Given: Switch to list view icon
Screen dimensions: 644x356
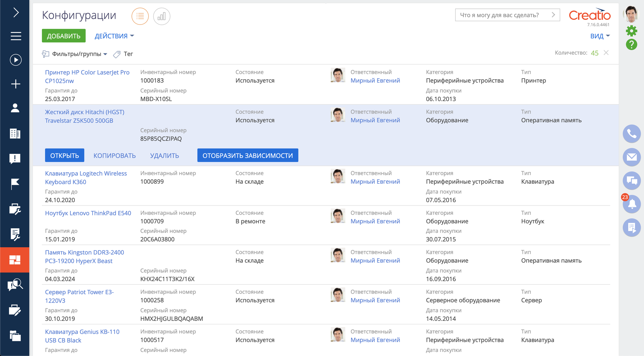Looking at the screenshot, I should 140,16.
